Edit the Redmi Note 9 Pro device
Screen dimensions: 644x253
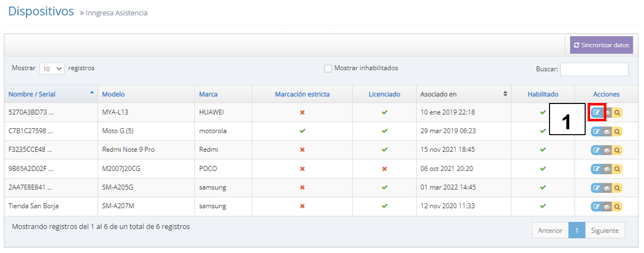tap(597, 150)
